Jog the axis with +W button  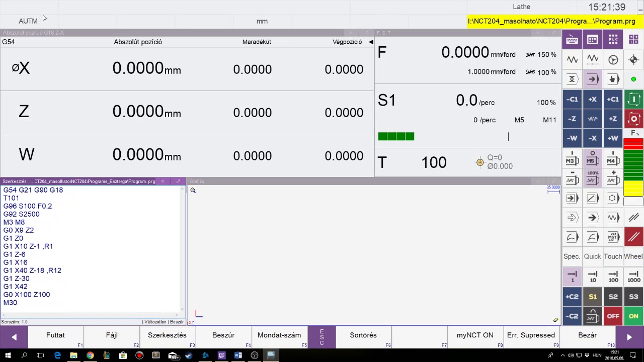pos(613,138)
